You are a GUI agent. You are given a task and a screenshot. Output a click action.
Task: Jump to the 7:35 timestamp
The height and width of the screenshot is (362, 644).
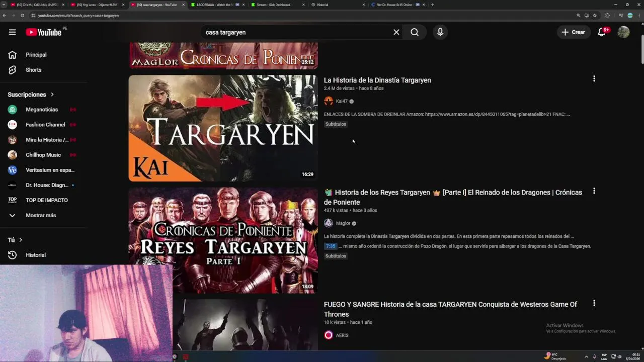click(331, 246)
